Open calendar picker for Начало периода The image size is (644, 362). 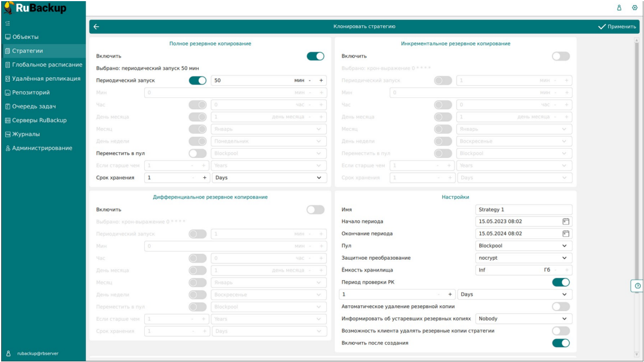coord(566,222)
